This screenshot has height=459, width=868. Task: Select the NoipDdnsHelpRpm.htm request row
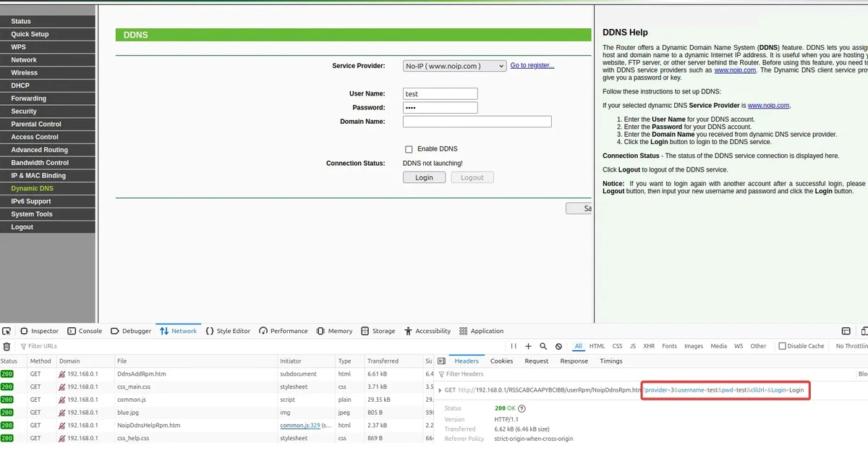(x=217, y=426)
